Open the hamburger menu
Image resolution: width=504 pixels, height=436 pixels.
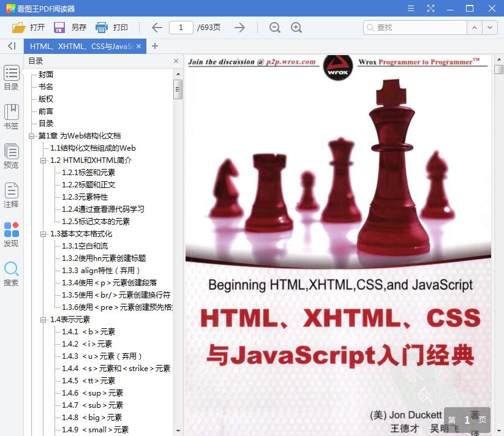(x=410, y=9)
